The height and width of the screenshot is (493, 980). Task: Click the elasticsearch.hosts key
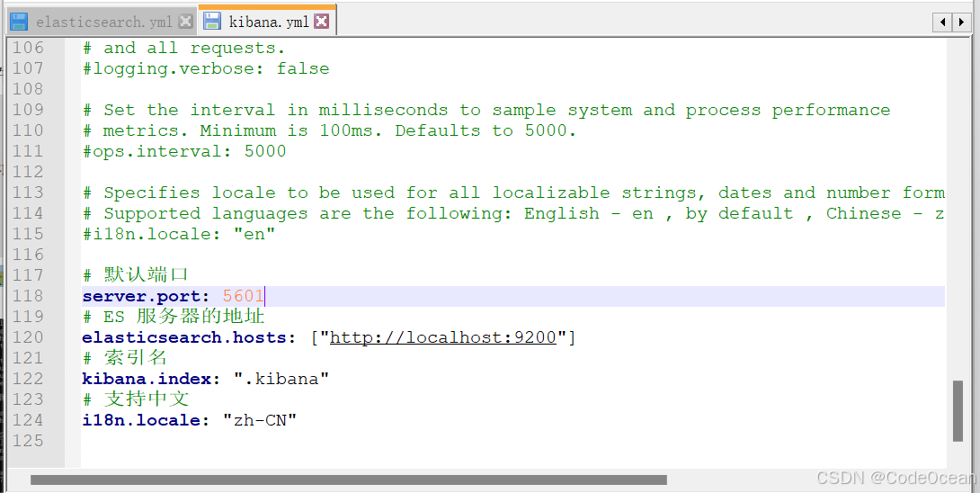[185, 337]
